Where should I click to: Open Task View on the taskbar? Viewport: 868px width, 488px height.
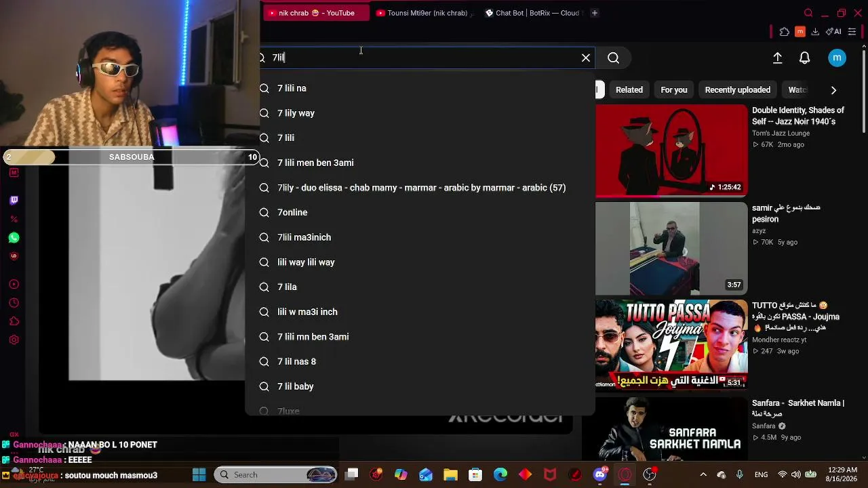click(351, 474)
